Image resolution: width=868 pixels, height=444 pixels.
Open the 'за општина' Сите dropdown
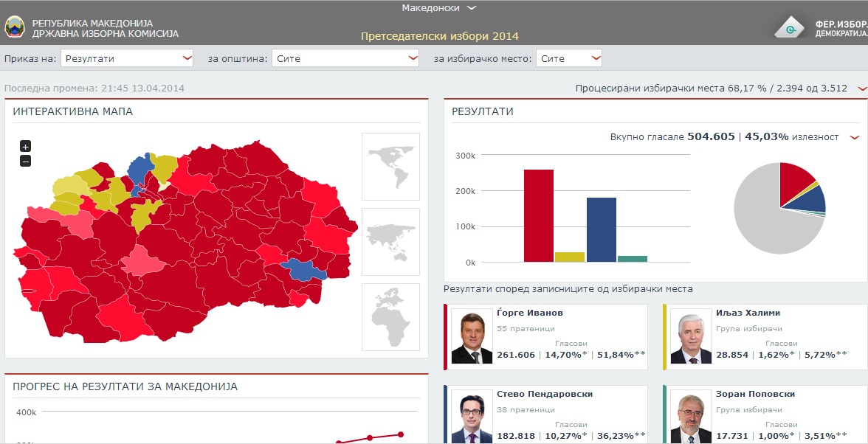(345, 58)
